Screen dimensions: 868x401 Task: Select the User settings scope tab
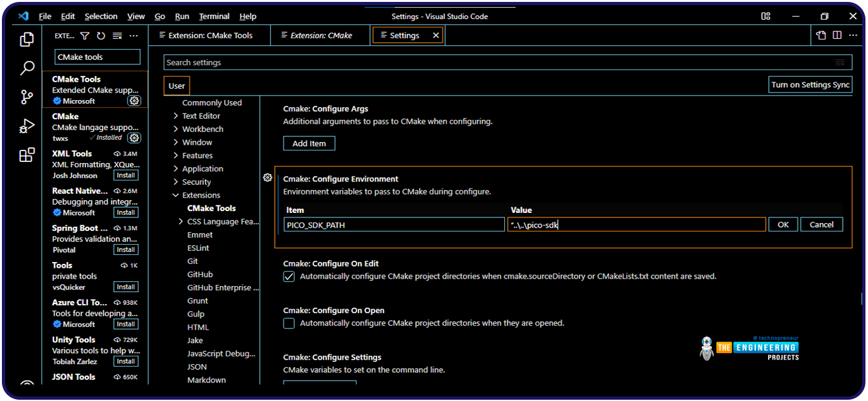(x=176, y=85)
